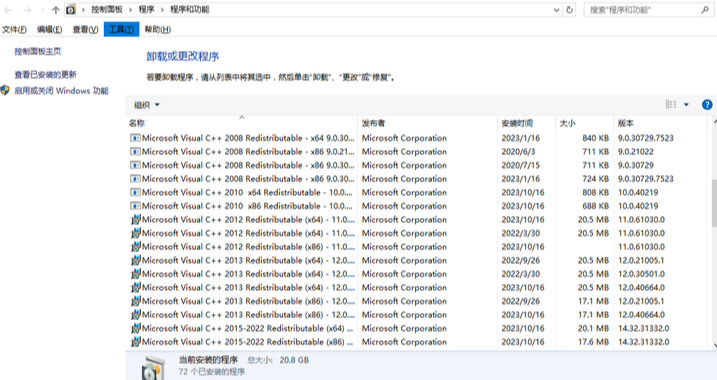Sort list by 名称 column header

[x=242, y=123]
